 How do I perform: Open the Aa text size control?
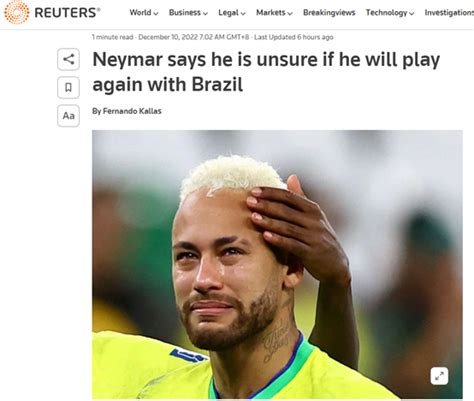tap(68, 116)
